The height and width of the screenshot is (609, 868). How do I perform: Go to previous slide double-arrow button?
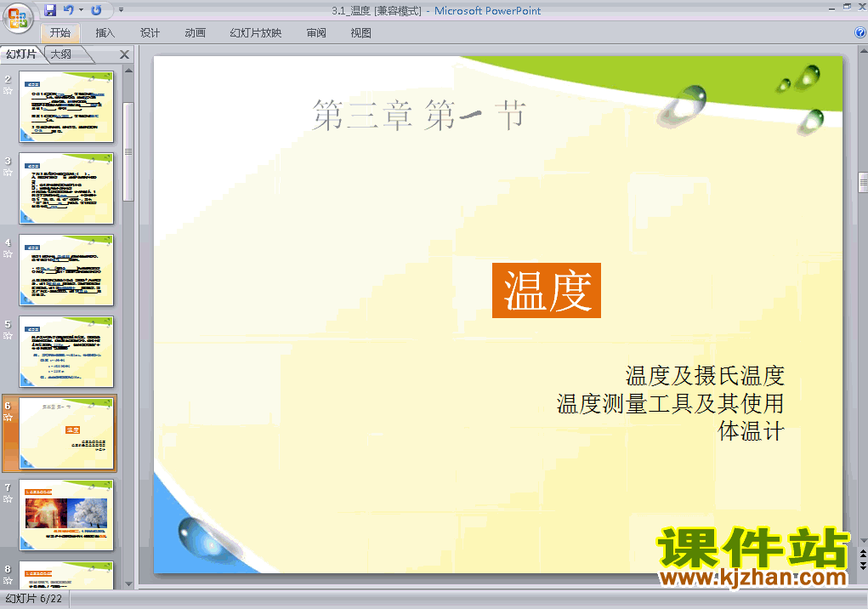(x=863, y=553)
